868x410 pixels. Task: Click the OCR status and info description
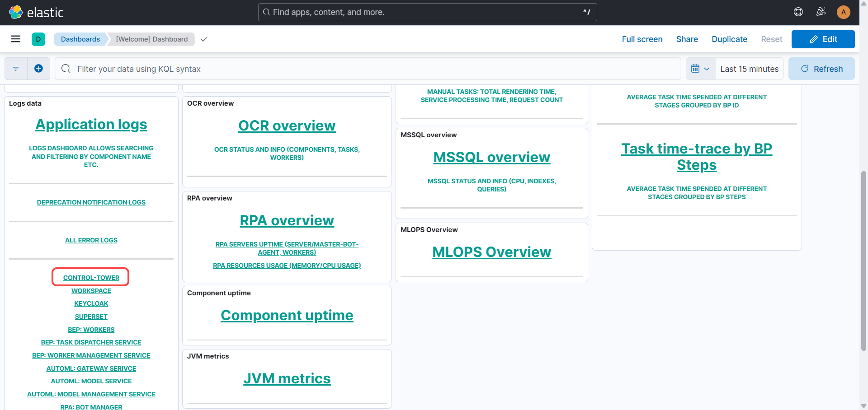point(287,154)
